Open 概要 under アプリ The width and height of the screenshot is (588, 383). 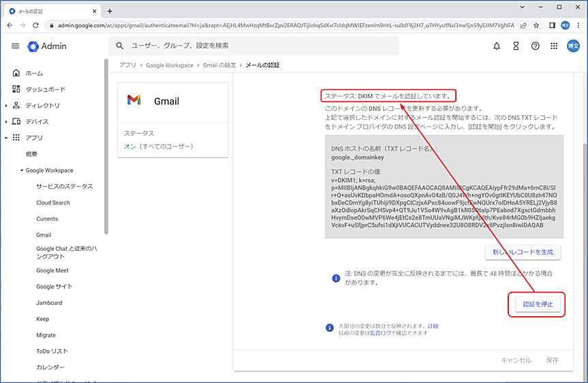31,154
